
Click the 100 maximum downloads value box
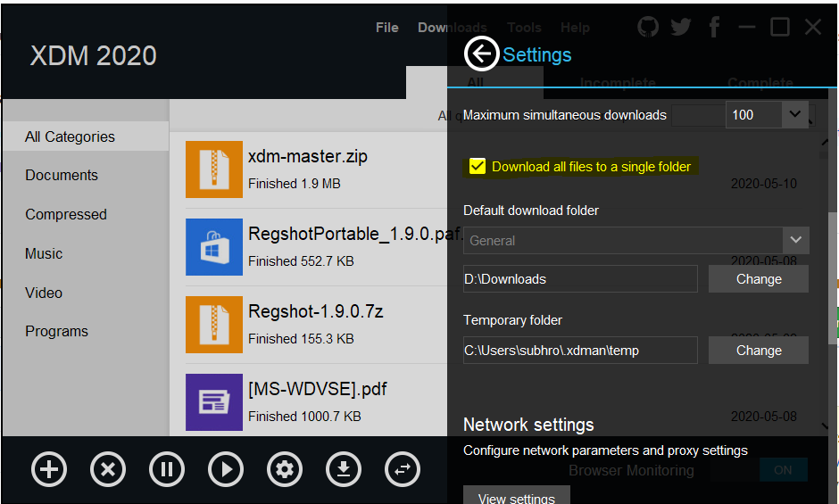754,114
